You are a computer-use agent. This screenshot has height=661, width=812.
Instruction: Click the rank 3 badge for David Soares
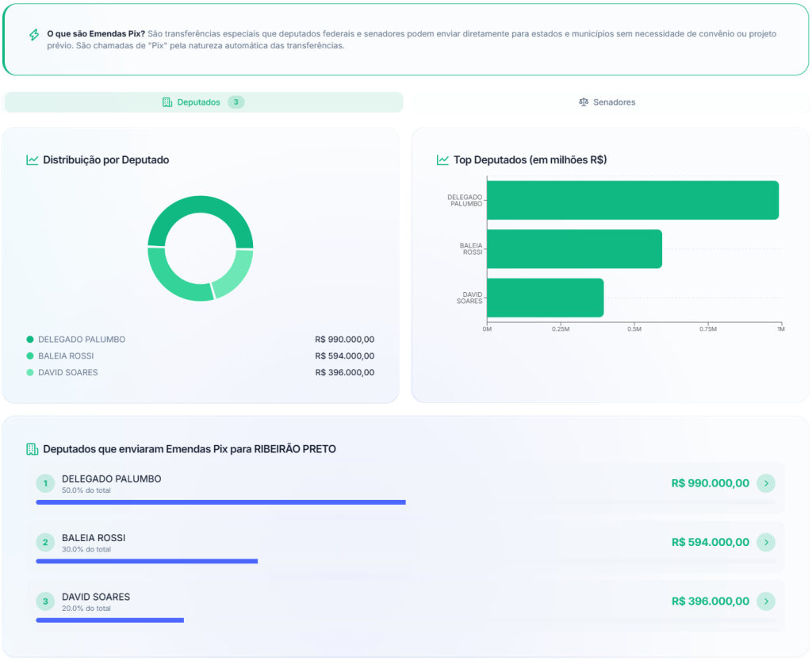pyautogui.click(x=45, y=601)
